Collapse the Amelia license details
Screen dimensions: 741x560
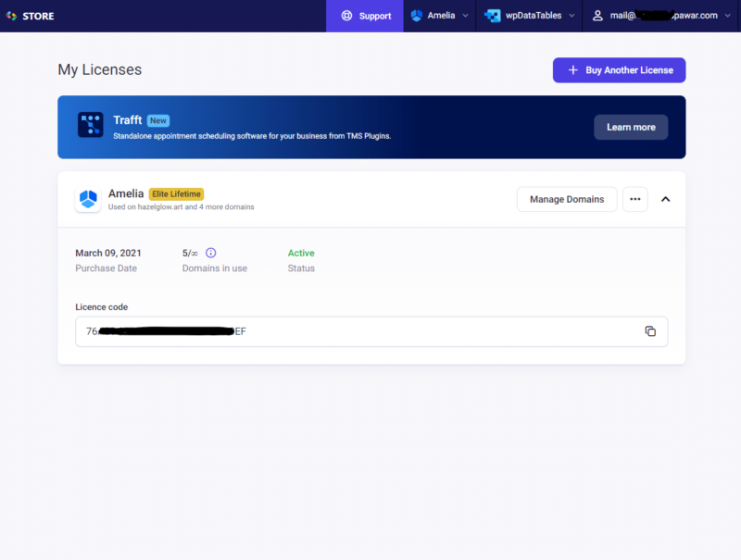pos(666,199)
